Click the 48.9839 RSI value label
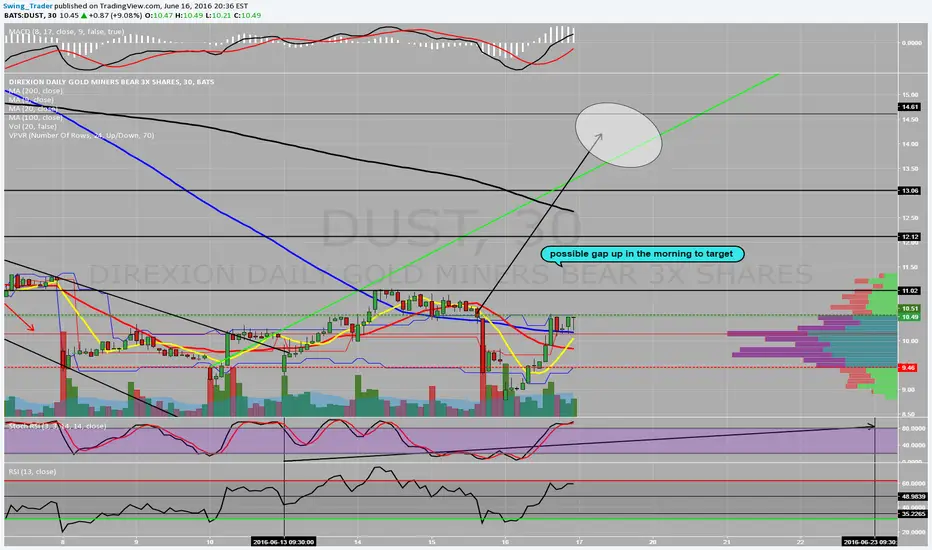The image size is (932, 550). click(914, 496)
